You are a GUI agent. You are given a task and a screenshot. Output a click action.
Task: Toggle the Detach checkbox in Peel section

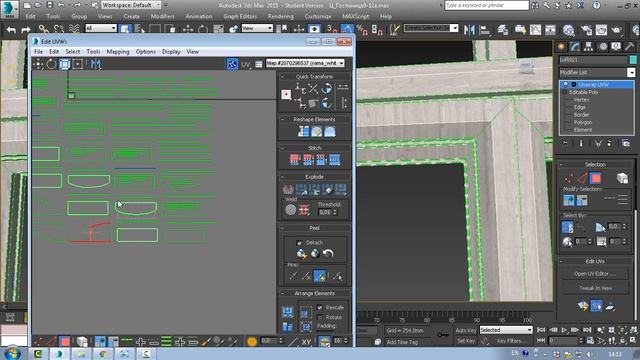coord(299,242)
